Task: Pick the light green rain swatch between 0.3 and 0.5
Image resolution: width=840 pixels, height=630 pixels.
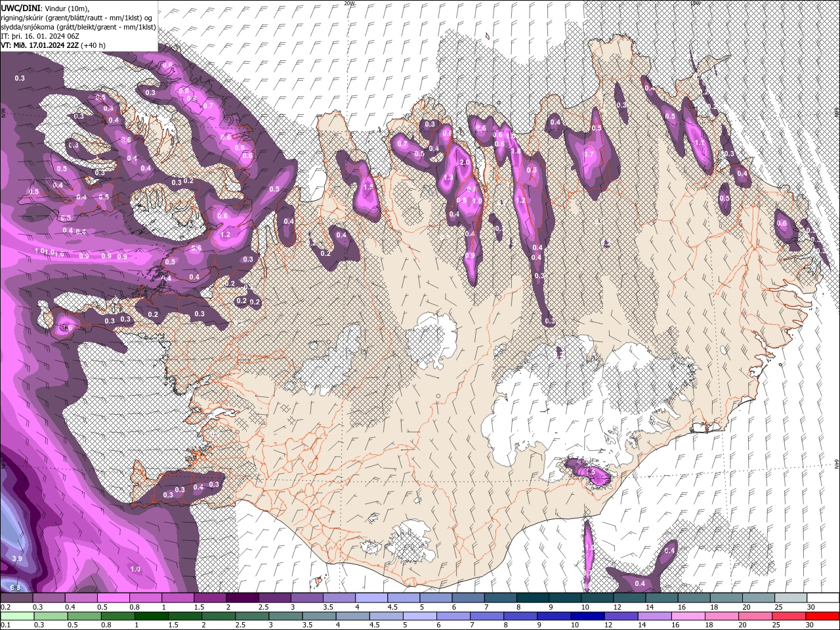Action: [51, 616]
